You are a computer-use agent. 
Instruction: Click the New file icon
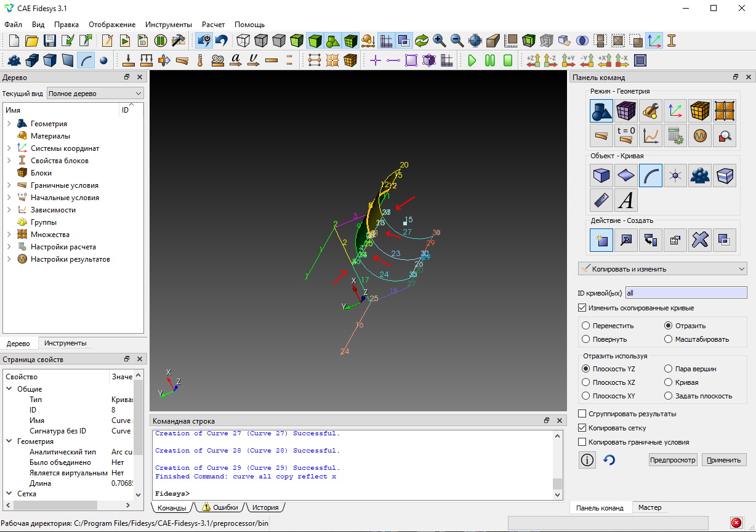point(14,41)
